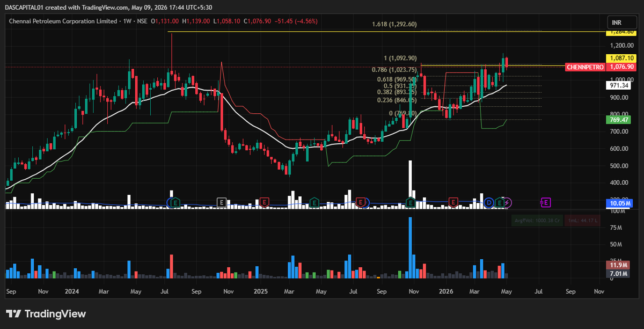Click the green 769.47 indicator label
The image size is (644, 329).
coord(617,120)
